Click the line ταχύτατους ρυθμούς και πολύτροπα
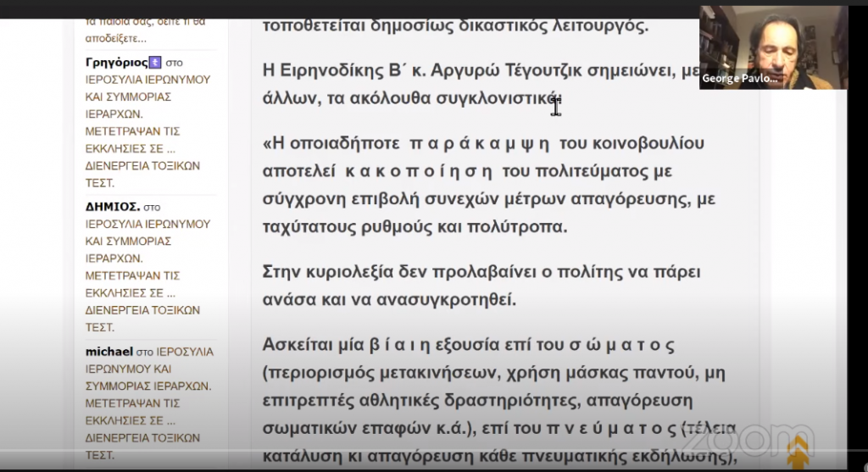This screenshot has width=868, height=472. point(415,227)
